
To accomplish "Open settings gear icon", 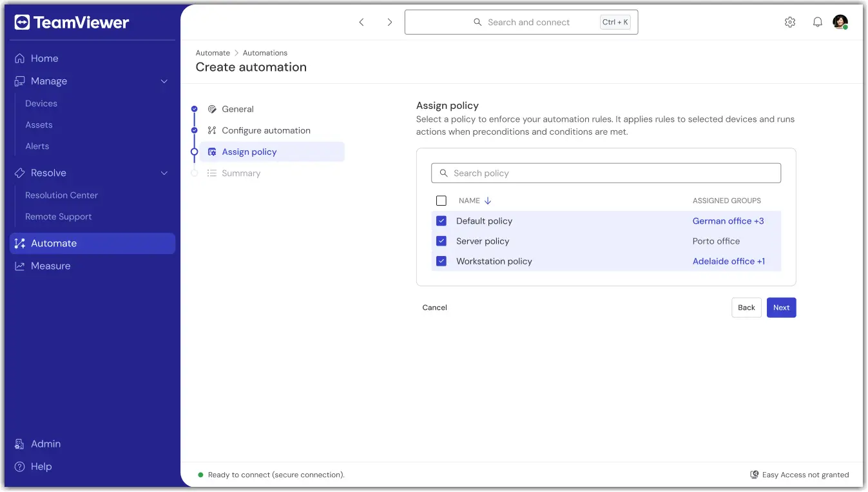I will point(790,22).
